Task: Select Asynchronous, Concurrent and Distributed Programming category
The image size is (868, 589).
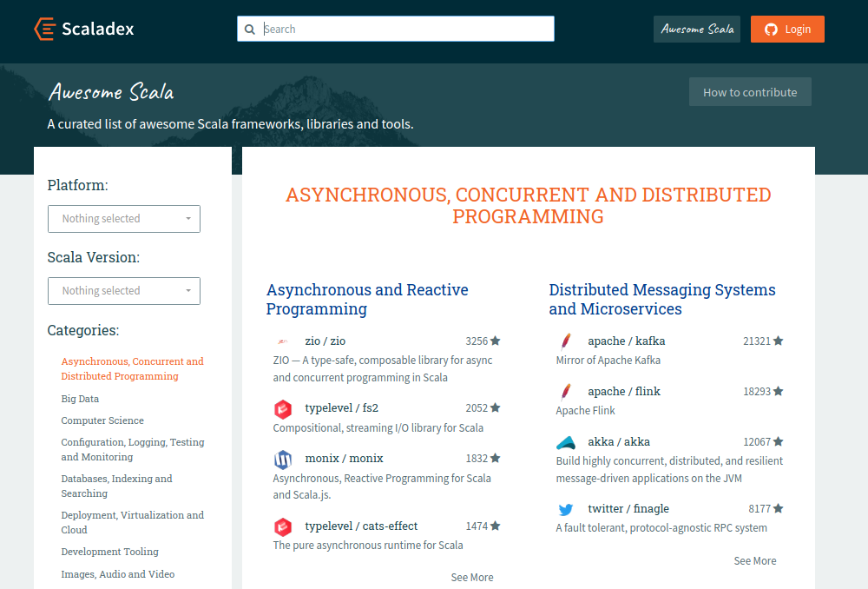Action: [132, 368]
